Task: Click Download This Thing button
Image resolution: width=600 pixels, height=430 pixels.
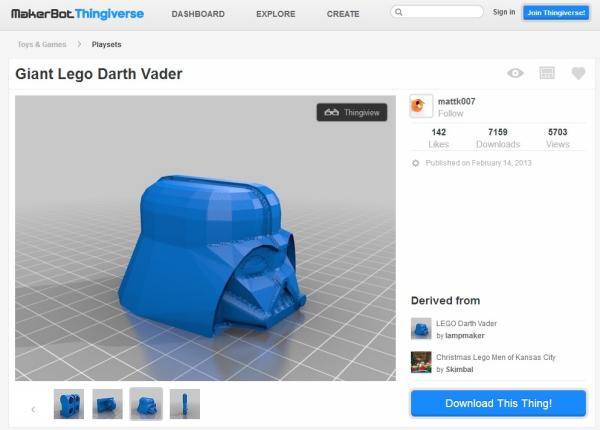Action: point(498,403)
